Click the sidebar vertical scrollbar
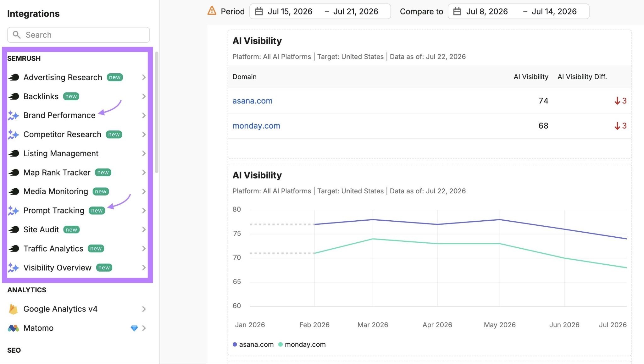Screen dimensions: 644x364 coord(156,113)
